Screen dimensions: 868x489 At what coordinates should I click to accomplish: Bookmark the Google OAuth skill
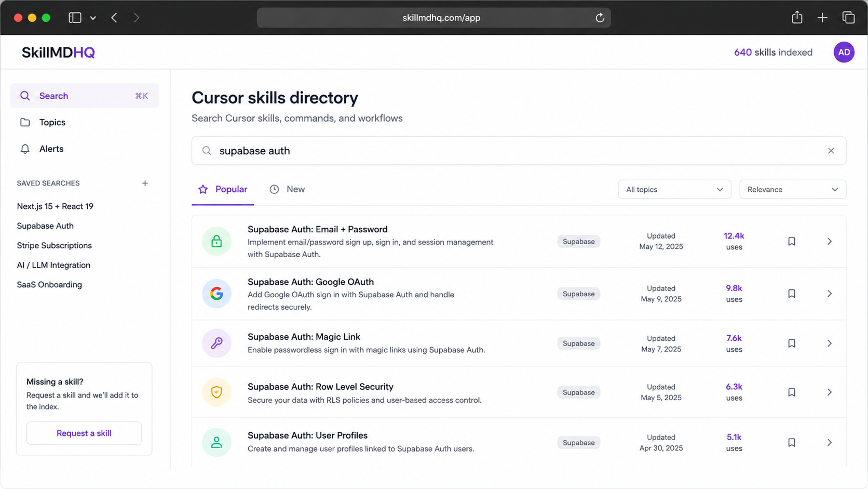click(791, 294)
